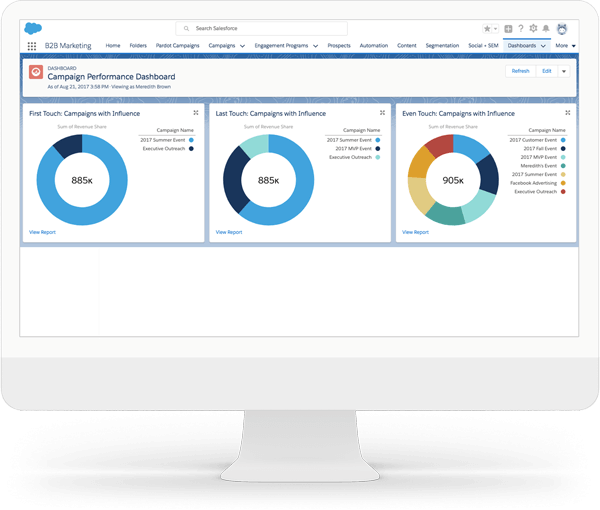Expand the Even Touch chart widget

(x=568, y=112)
